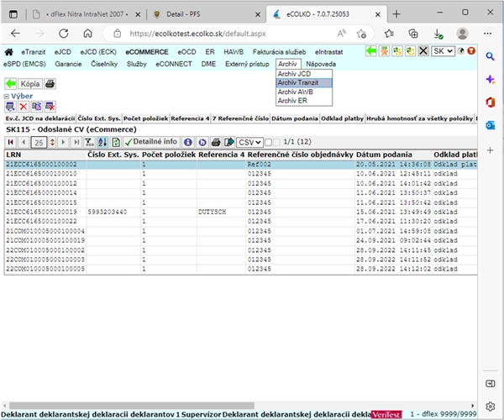The width and height of the screenshot is (504, 420).
Task: Click in the page size field showing 25
Action: click(39, 142)
